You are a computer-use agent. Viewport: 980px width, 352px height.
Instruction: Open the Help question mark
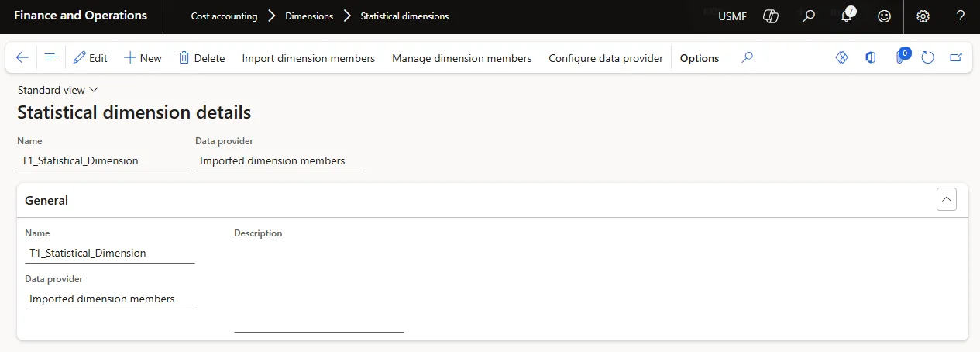click(x=961, y=16)
